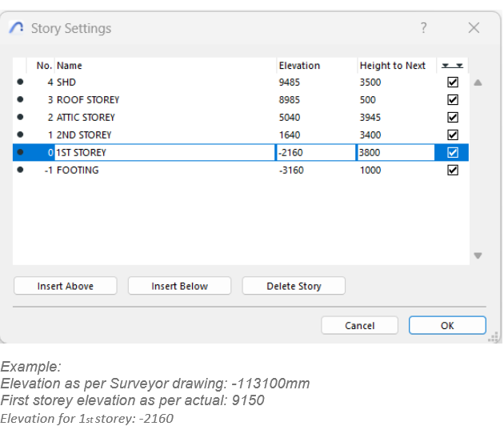Click the bullet marker beside SHD story
The width and height of the screenshot is (504, 426).
20,82
